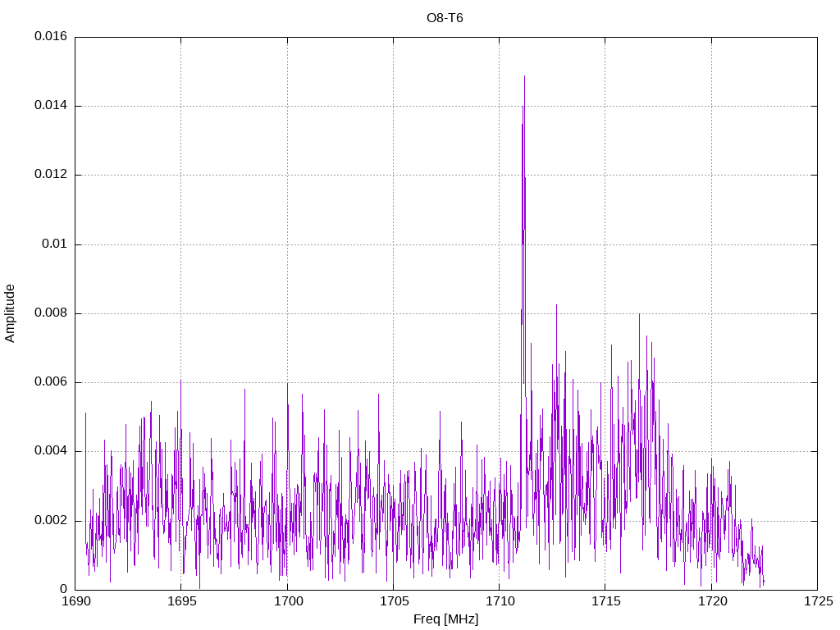
Task: Select the 1690 x-axis tick label
Action: point(75,602)
